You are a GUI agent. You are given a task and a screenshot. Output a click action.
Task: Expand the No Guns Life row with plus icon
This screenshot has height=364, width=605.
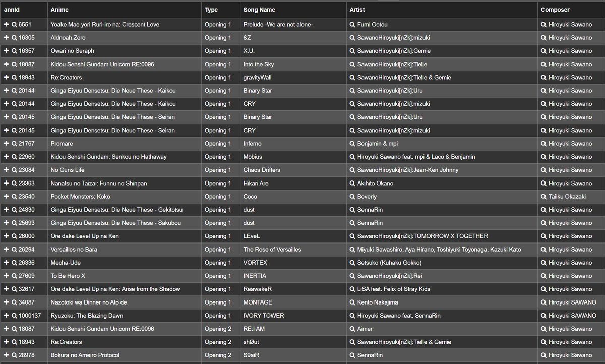[x=7, y=170]
